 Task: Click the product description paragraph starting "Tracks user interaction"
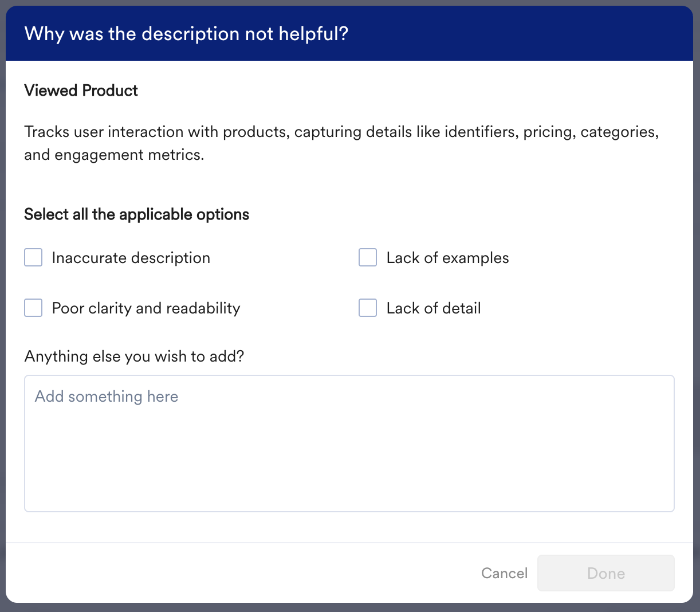(341, 132)
